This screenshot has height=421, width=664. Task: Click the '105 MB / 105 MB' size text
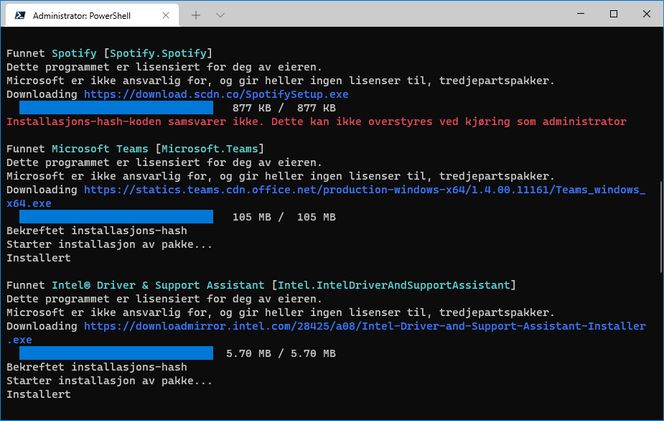tap(284, 217)
